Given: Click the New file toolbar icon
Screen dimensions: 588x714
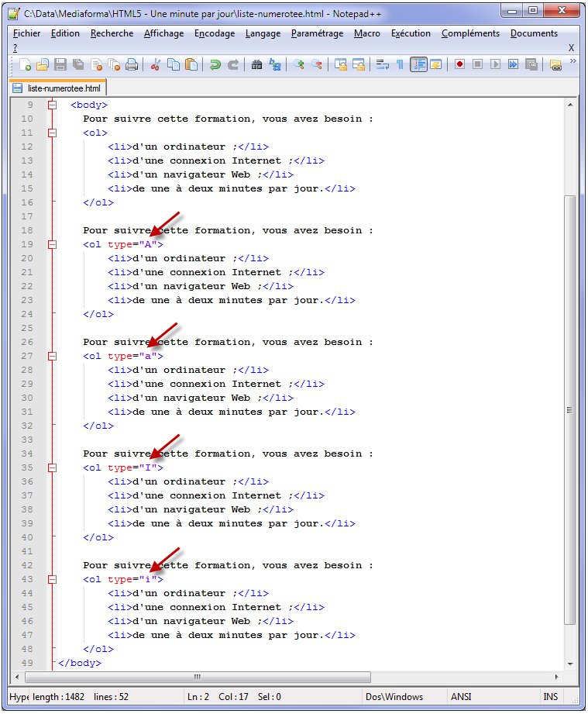Looking at the screenshot, I should pyautogui.click(x=26, y=65).
